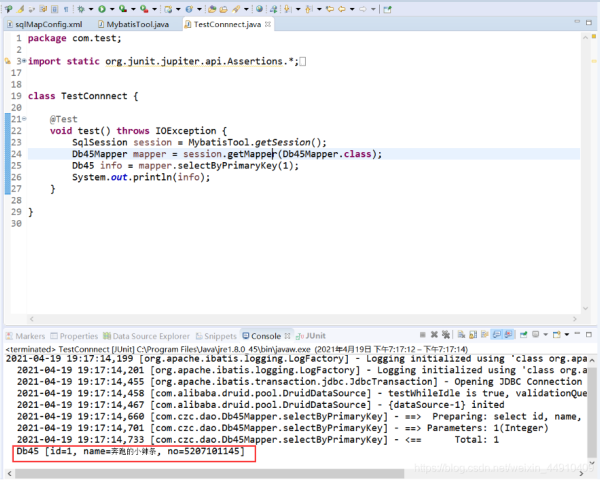Switch to MybatisTool.java editor tab

coord(134,24)
